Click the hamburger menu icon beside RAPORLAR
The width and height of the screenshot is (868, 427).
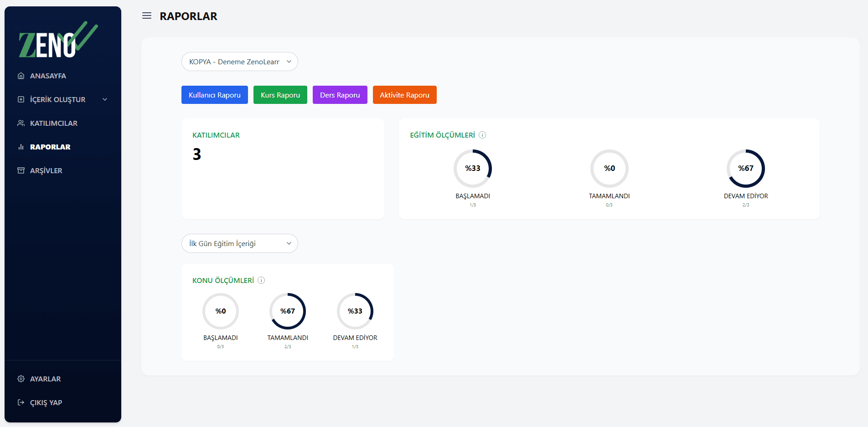coord(147,16)
